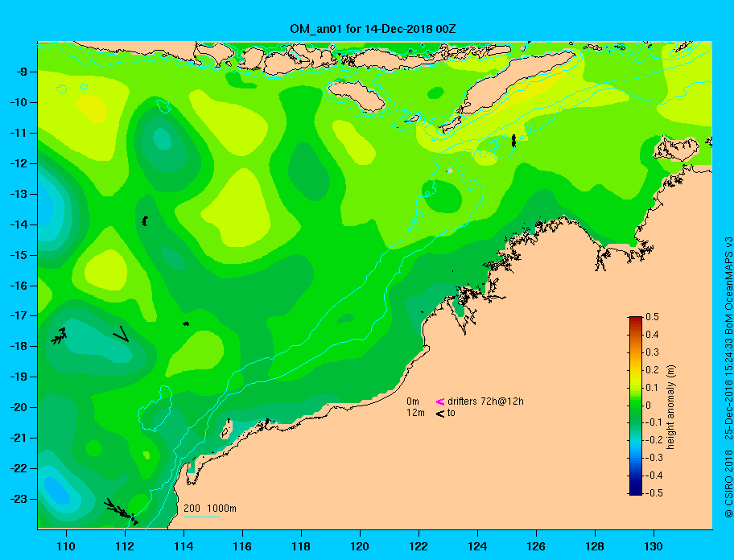Click longitude label 126 on bottom axis
Viewport: 734px width, 560px height.
coord(536,546)
